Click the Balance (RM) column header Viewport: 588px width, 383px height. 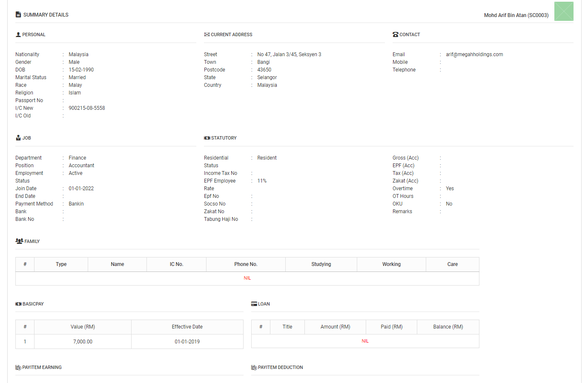click(x=448, y=327)
